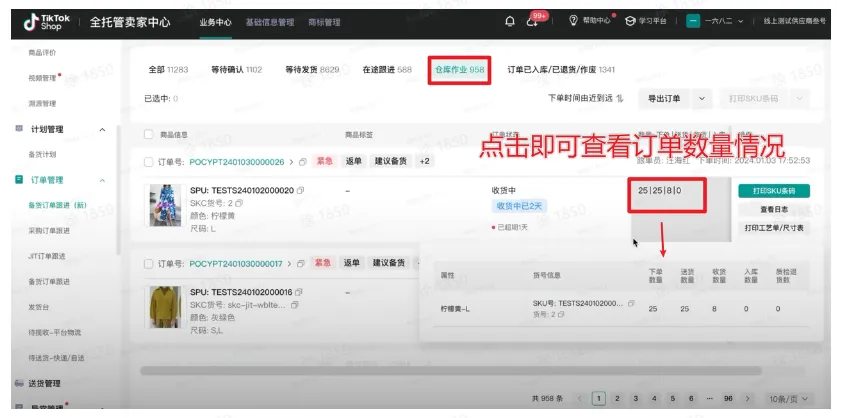Copy SKC货号 2 value
Screen dimensions: 842x418
click(x=238, y=203)
